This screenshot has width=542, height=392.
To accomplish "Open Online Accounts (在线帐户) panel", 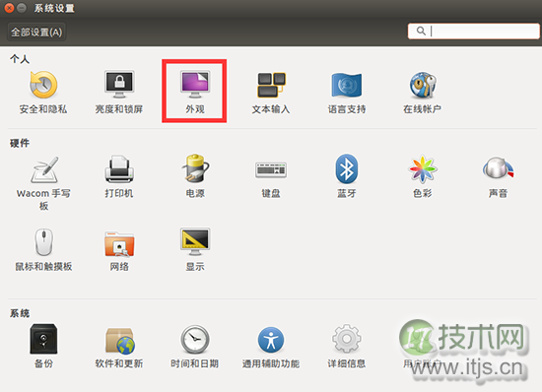I will click(x=422, y=92).
